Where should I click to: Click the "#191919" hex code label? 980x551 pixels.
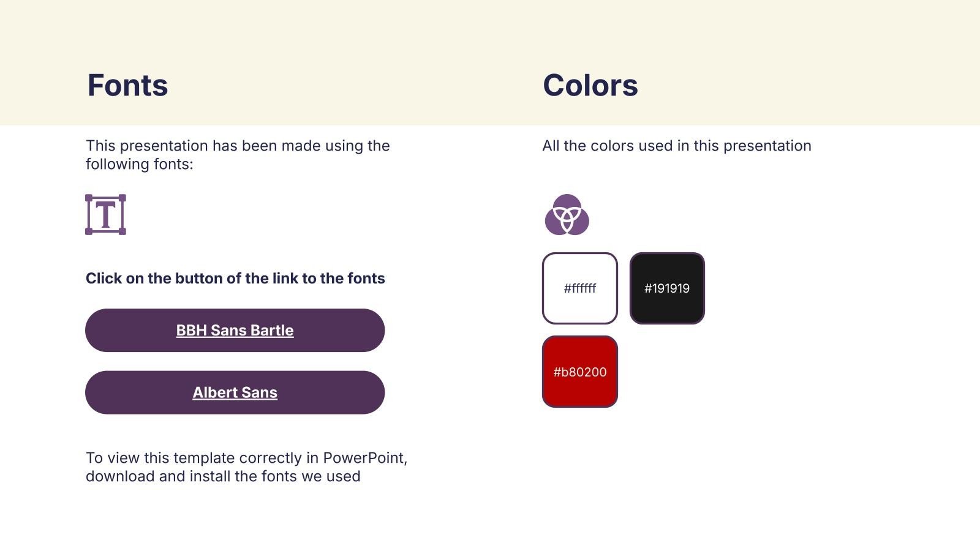pyautogui.click(x=667, y=288)
